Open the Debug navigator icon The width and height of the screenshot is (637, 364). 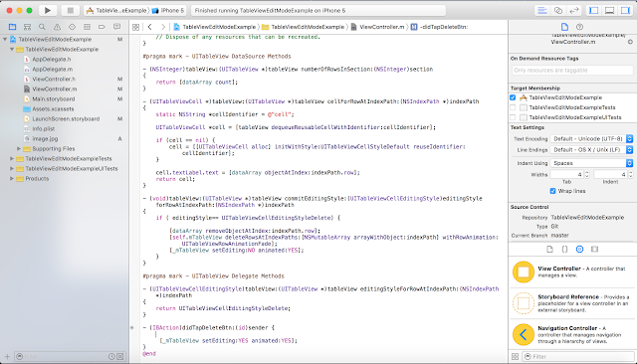pos(87,27)
